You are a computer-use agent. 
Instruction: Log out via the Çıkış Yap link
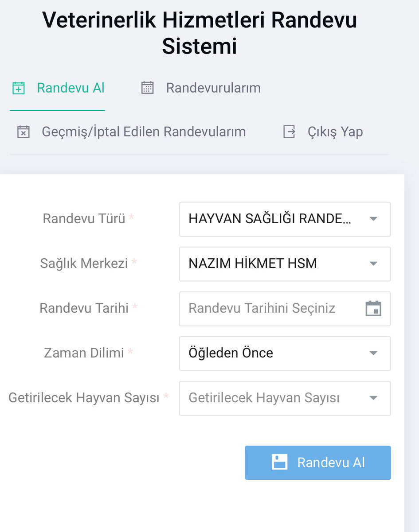click(335, 132)
